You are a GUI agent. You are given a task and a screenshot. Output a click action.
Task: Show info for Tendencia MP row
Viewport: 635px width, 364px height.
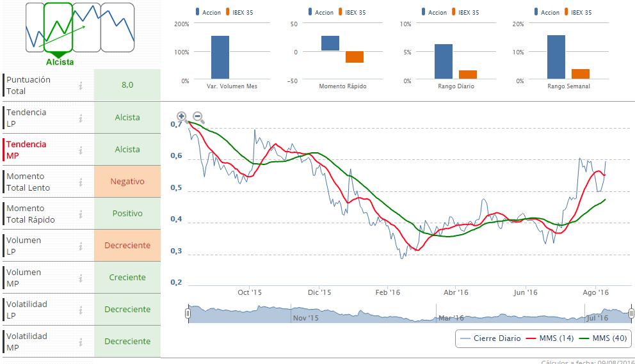[x=81, y=150]
